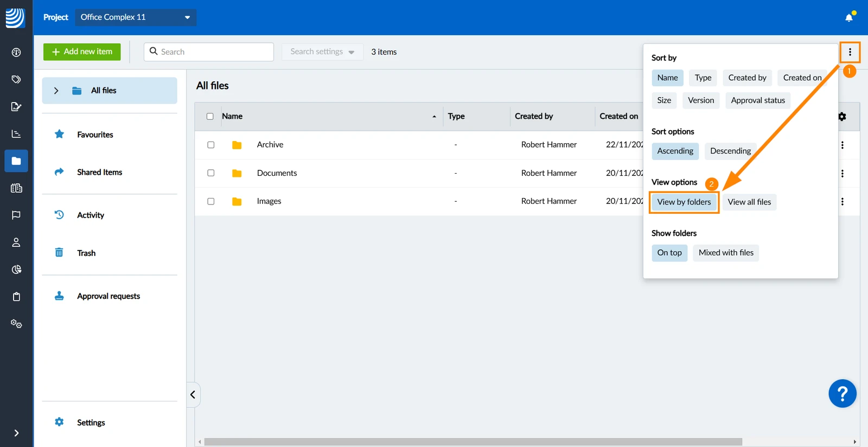Screen dimensions: 868x447
Task: Click the blue help question mark button
Action: (843, 393)
